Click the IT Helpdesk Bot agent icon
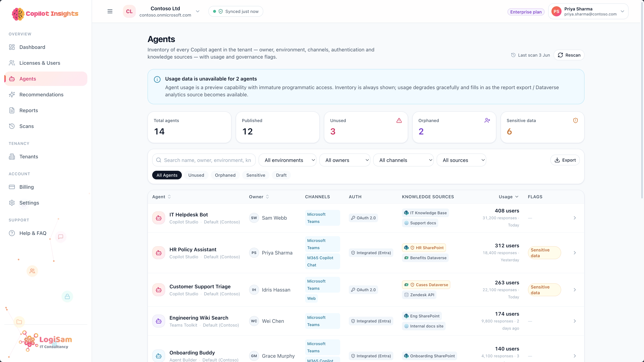 pyautogui.click(x=158, y=218)
